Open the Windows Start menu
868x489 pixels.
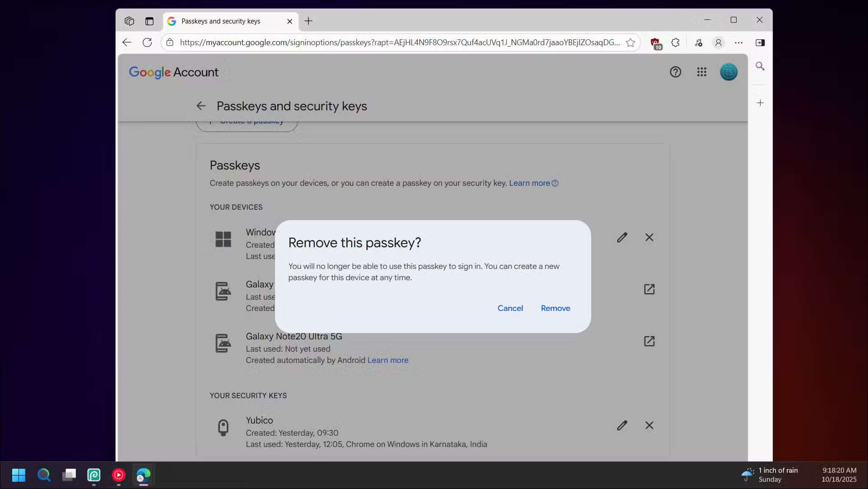[x=18, y=475]
